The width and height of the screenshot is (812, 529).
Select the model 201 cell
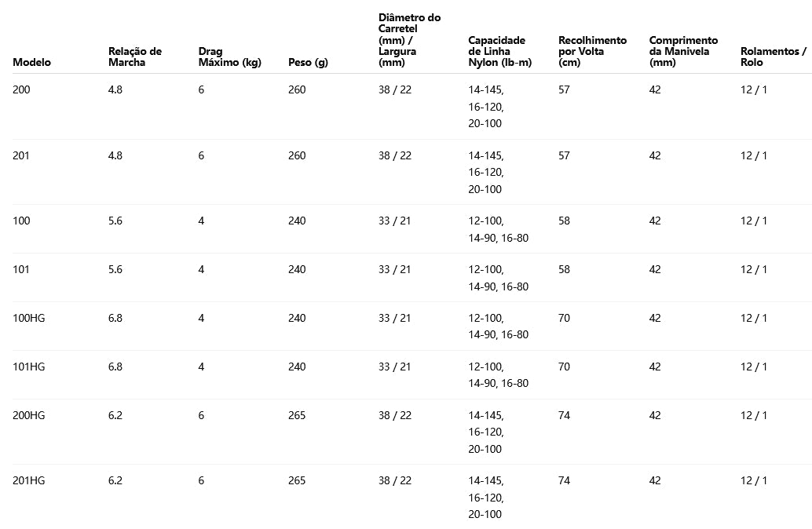(x=22, y=155)
